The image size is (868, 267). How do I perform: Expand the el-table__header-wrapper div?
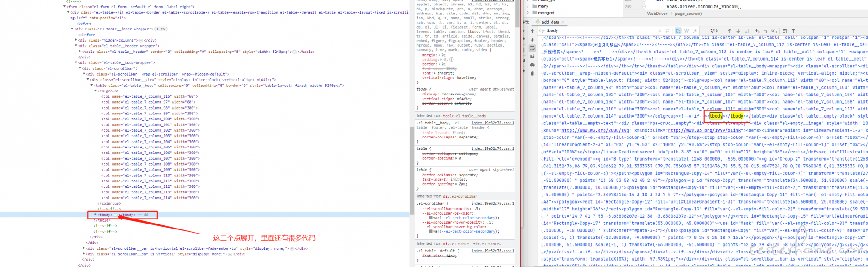76,46
